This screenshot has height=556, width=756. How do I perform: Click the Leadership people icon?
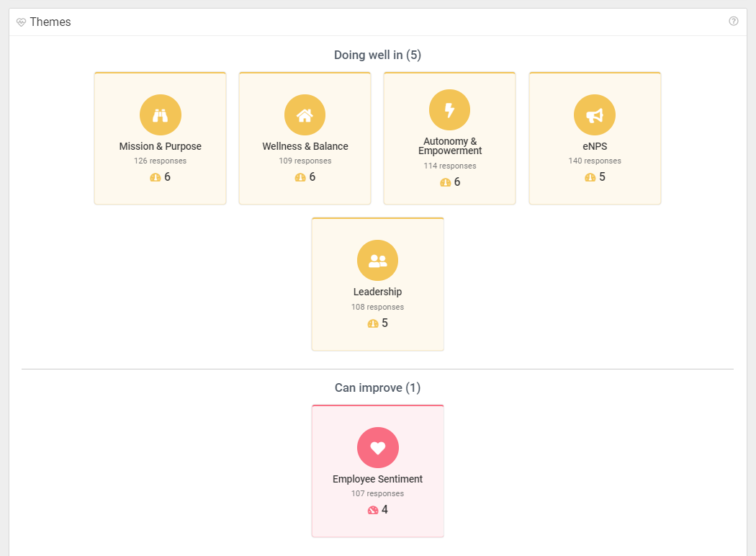pos(377,261)
